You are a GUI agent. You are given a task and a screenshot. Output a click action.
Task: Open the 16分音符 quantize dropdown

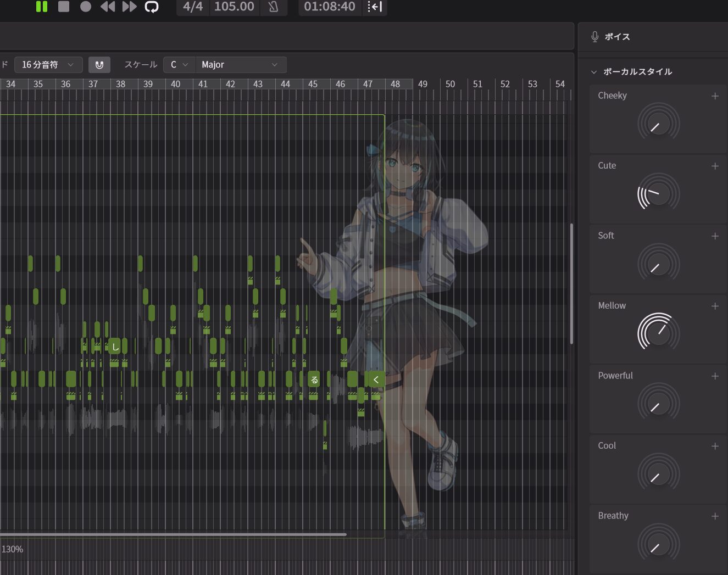pos(48,65)
